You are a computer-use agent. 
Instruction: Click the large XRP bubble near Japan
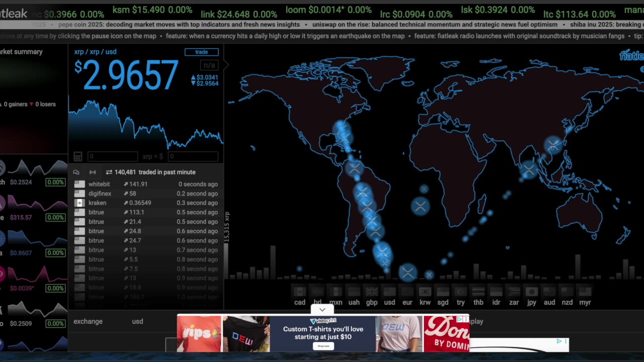[553, 145]
